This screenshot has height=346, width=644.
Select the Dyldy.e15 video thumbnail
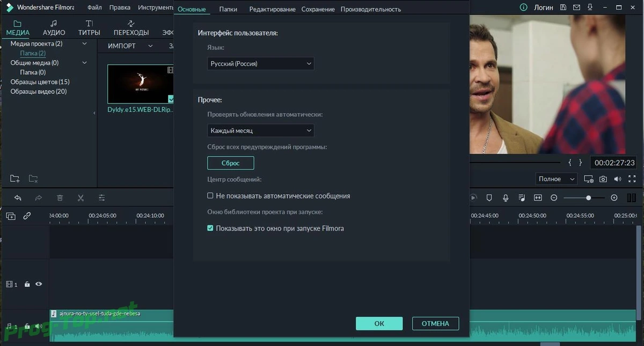(x=141, y=84)
